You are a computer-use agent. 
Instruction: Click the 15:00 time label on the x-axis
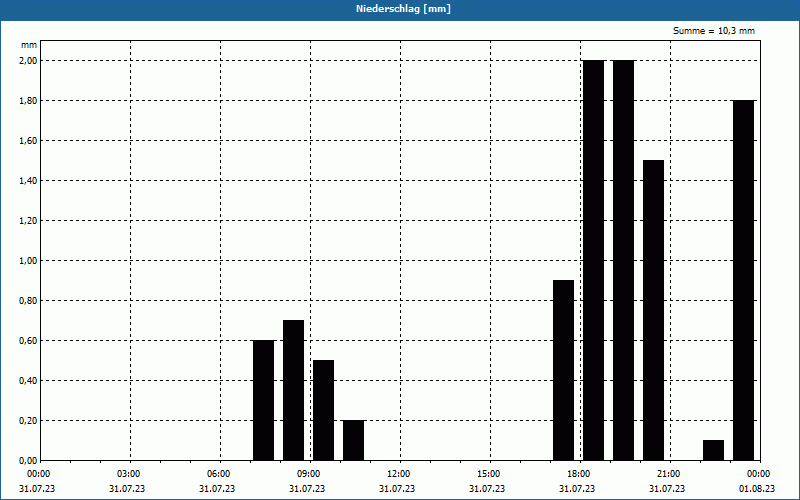click(x=490, y=474)
